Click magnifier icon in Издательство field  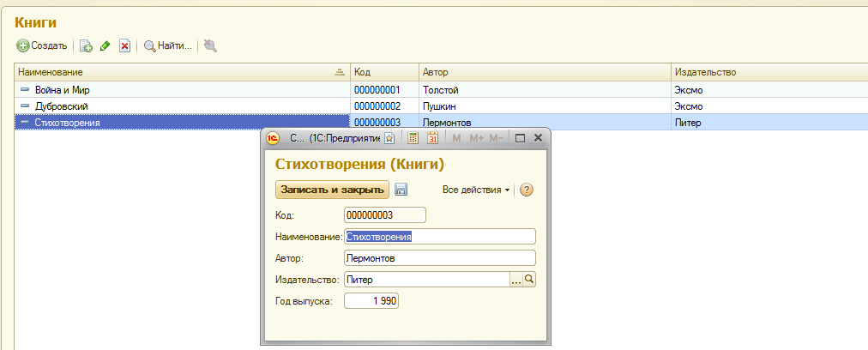[x=529, y=280]
